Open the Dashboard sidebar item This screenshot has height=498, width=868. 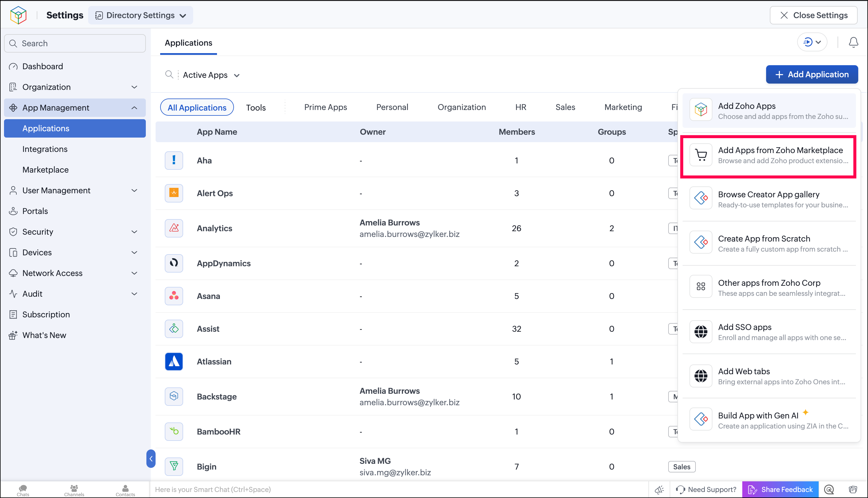pos(75,66)
